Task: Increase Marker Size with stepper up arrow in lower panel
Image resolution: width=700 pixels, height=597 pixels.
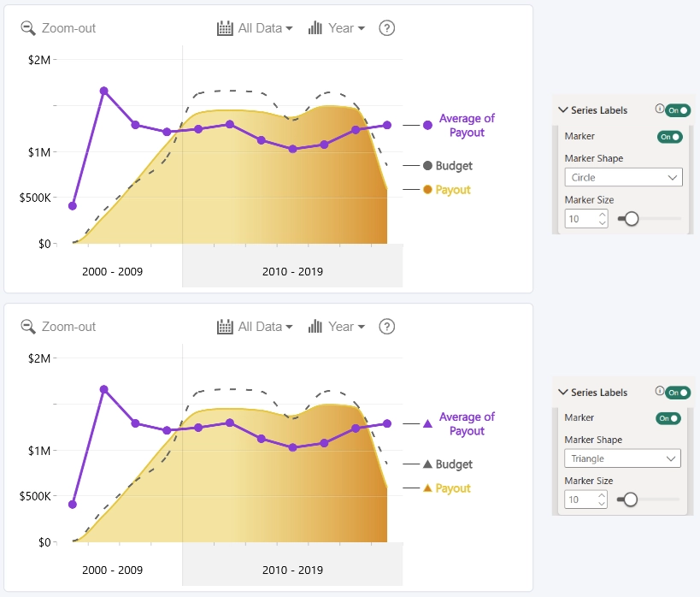Action: point(602,495)
